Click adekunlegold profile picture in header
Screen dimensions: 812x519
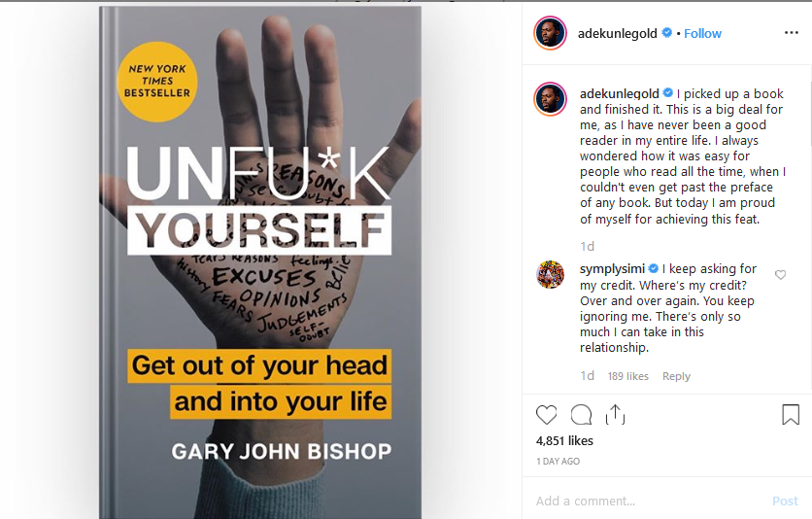(551, 33)
